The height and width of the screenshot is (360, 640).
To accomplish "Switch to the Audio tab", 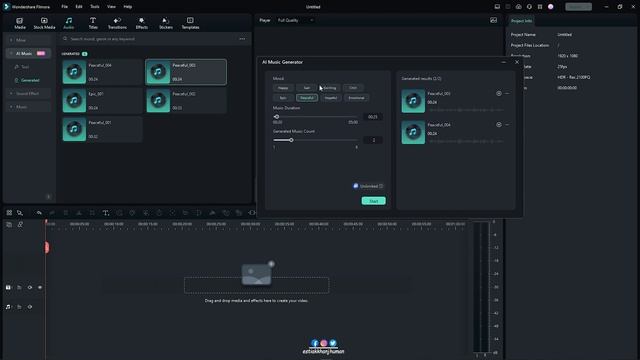I will [69, 23].
